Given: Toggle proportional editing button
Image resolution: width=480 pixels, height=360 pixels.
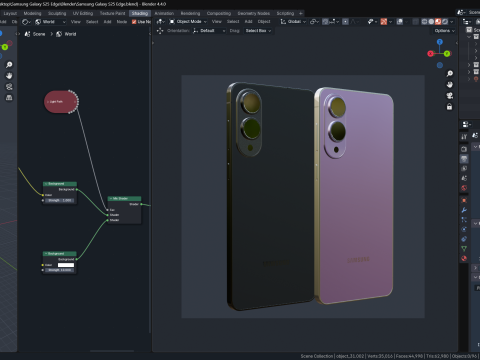Looking at the screenshot, I should 345,21.
